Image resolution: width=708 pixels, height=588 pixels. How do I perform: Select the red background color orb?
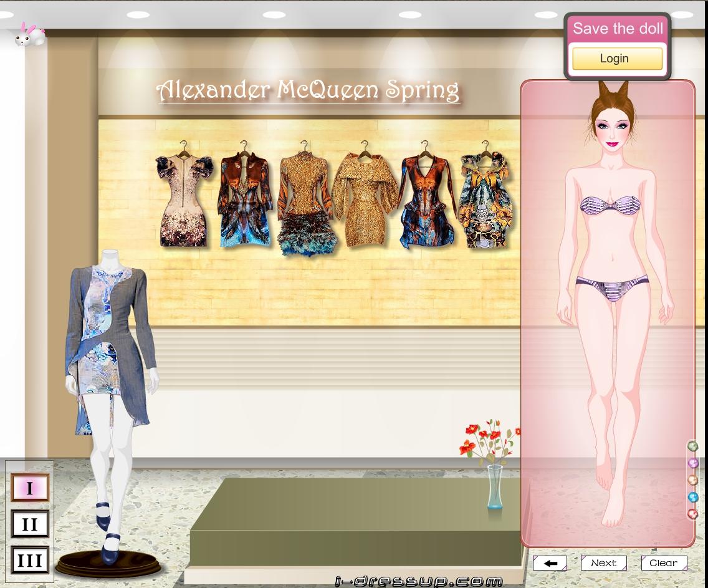point(692,514)
